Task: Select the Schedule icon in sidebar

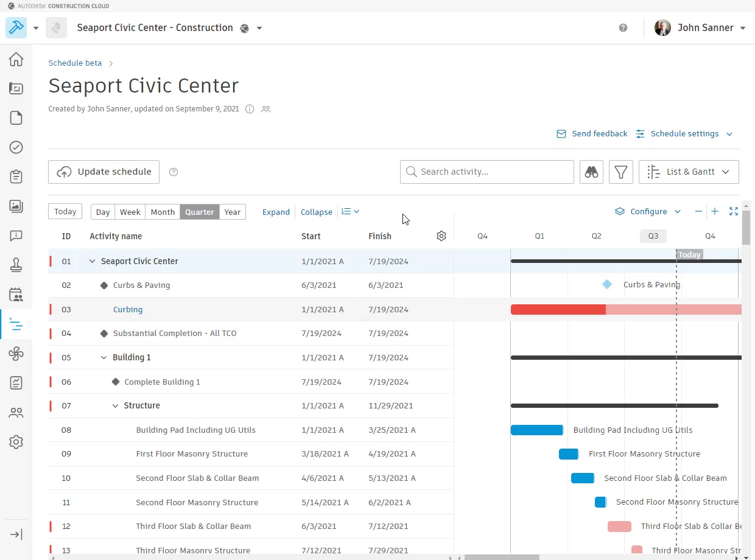Action: click(16, 324)
